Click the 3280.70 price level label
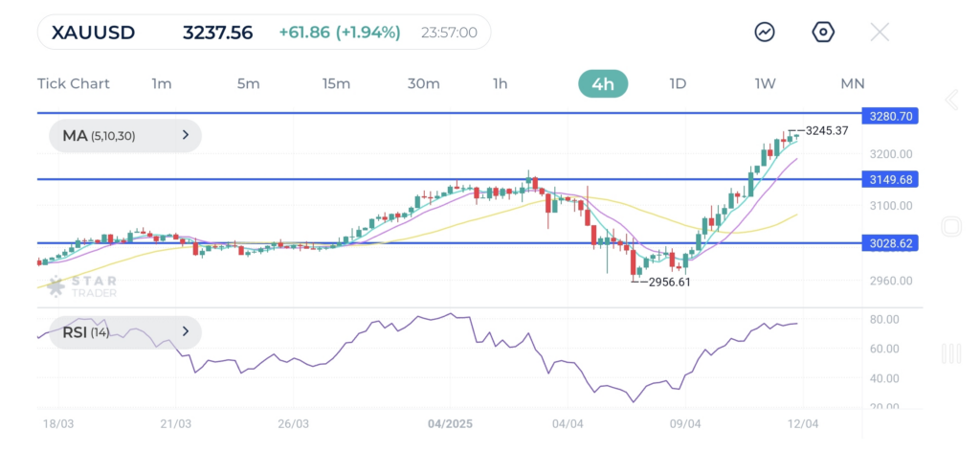The image size is (980, 453). click(x=889, y=116)
